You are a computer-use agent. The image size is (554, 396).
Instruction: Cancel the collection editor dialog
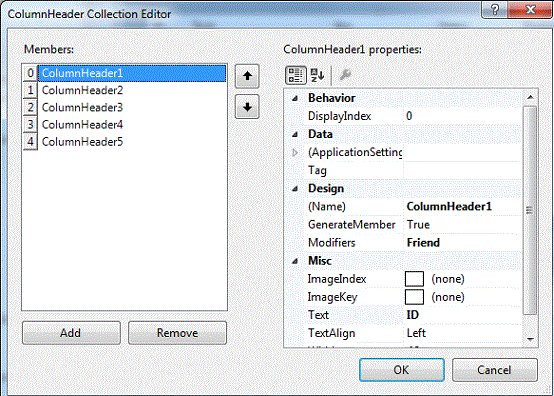[495, 370]
